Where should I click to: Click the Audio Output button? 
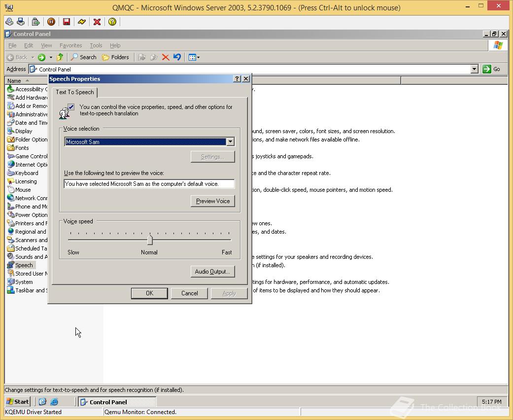213,272
